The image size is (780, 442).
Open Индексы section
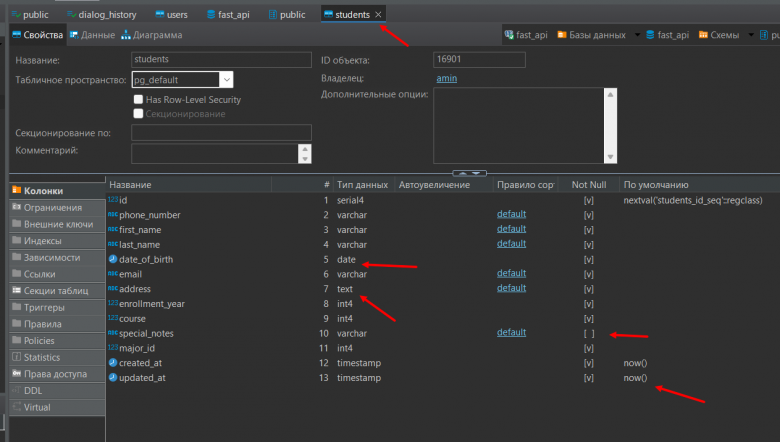[x=57, y=241]
